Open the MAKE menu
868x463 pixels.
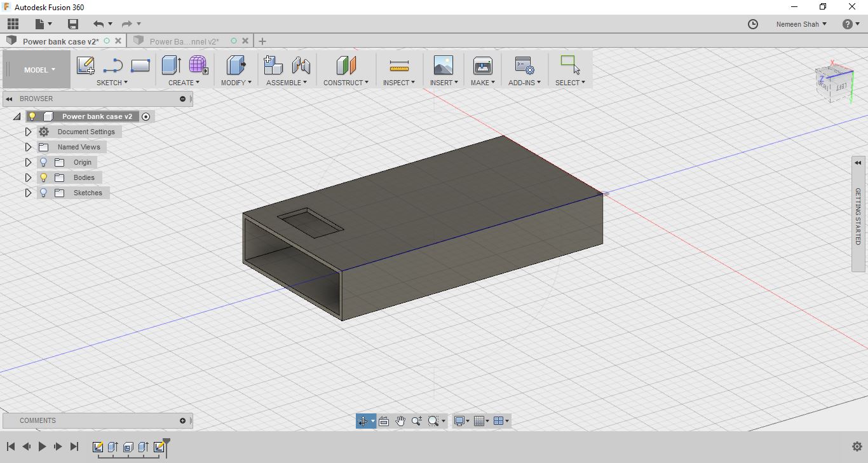(482, 83)
